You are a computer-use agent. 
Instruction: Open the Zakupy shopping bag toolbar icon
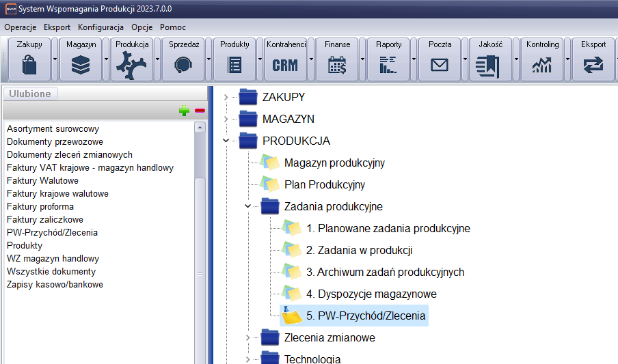point(29,65)
